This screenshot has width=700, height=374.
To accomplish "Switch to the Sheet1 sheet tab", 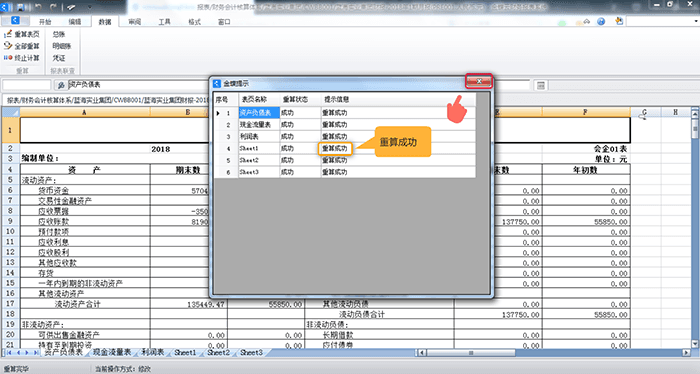I will point(185,353).
